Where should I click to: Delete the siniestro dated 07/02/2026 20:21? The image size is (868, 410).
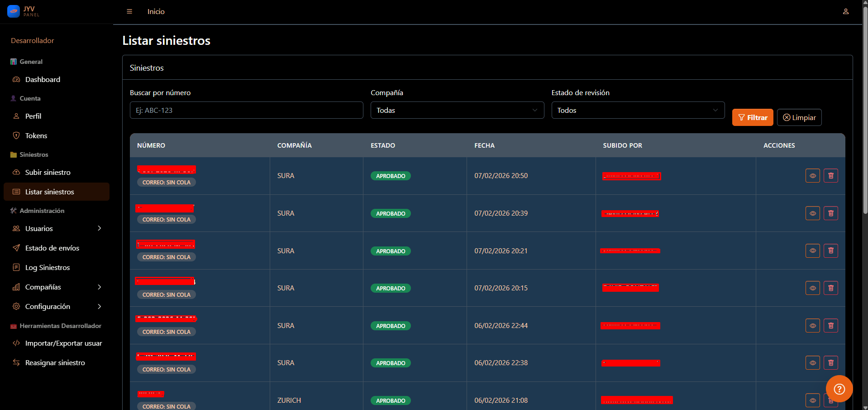click(830, 251)
